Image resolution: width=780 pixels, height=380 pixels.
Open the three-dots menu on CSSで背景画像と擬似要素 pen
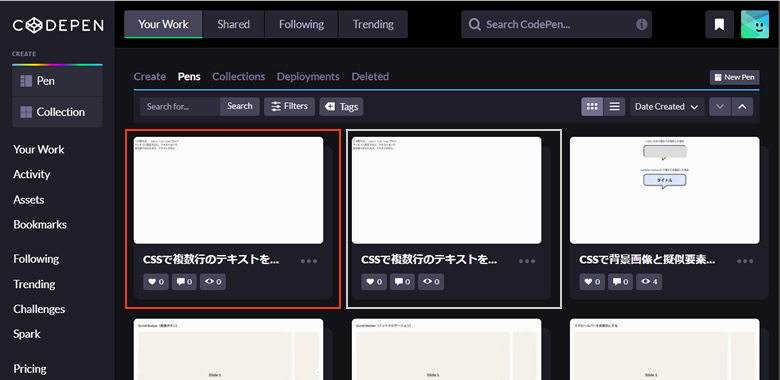[745, 261]
